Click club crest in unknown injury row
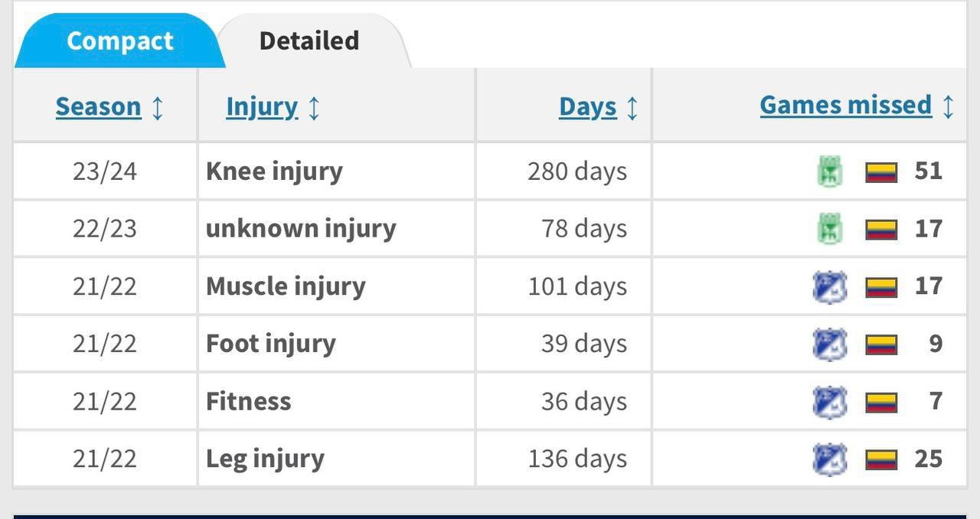Image resolution: width=980 pixels, height=519 pixels. pos(830,229)
